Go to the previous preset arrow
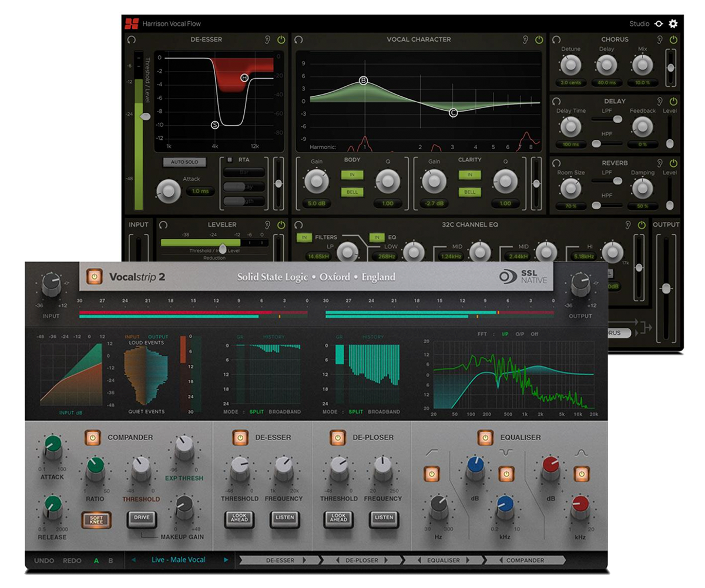The image size is (705, 588). tap(133, 560)
